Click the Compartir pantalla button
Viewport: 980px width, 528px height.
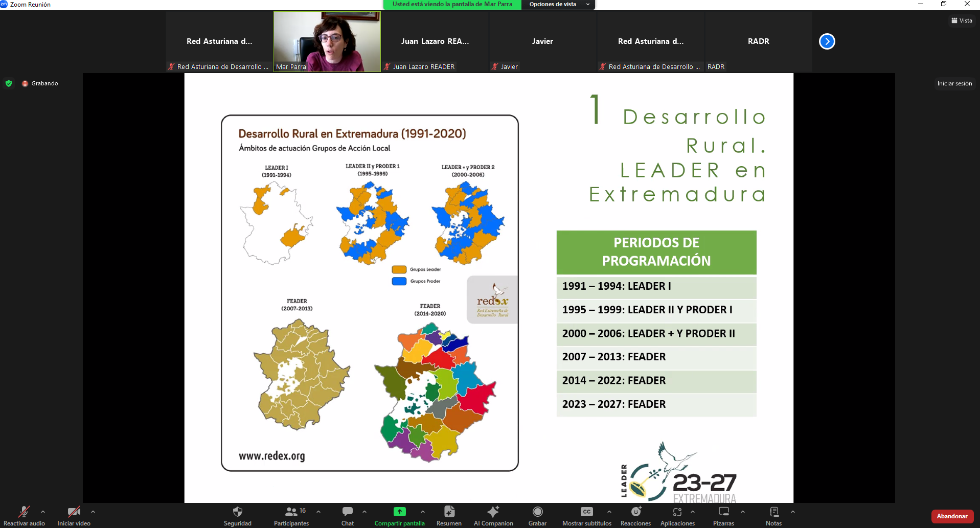point(399,515)
